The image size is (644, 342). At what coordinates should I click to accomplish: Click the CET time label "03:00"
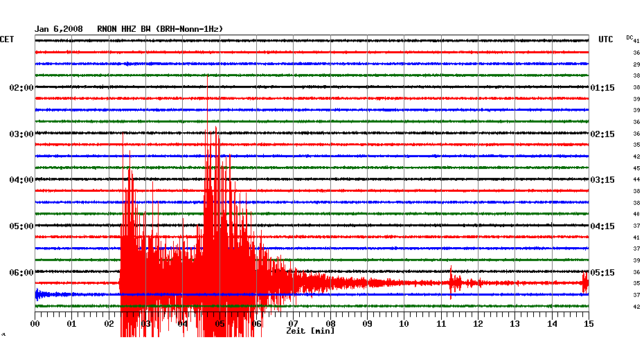point(21,134)
